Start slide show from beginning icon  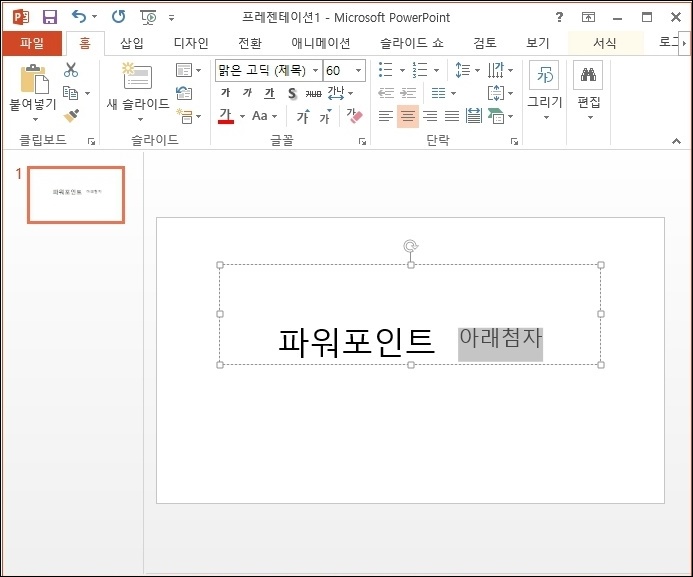[148, 17]
